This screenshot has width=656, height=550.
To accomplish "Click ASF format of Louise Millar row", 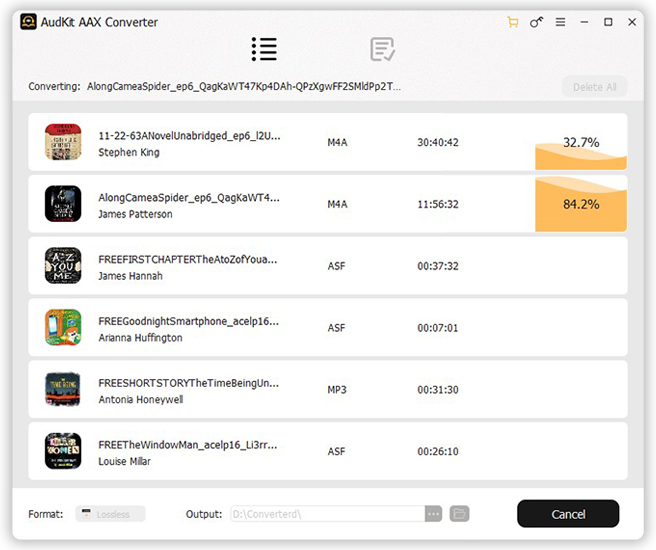I will tap(336, 452).
